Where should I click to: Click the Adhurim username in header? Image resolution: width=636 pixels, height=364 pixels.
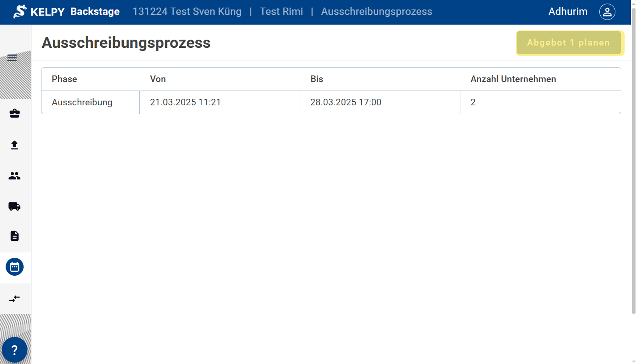[x=568, y=12]
